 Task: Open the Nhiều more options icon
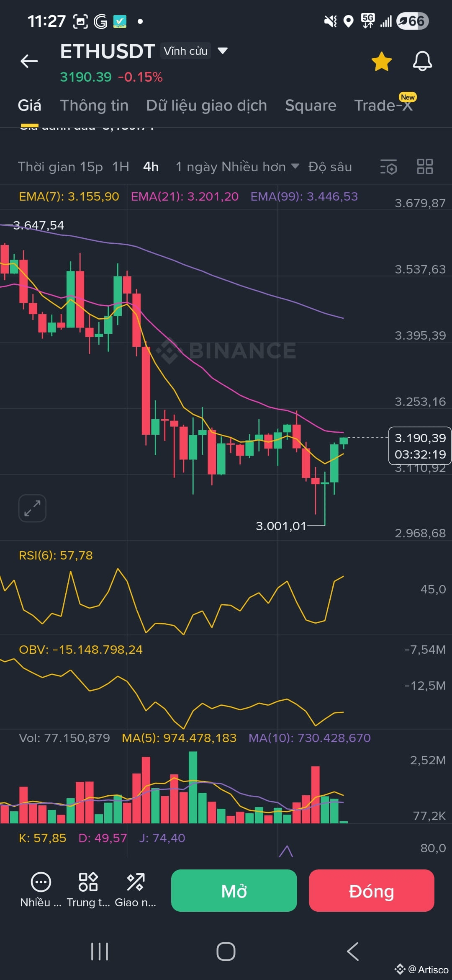click(41, 890)
